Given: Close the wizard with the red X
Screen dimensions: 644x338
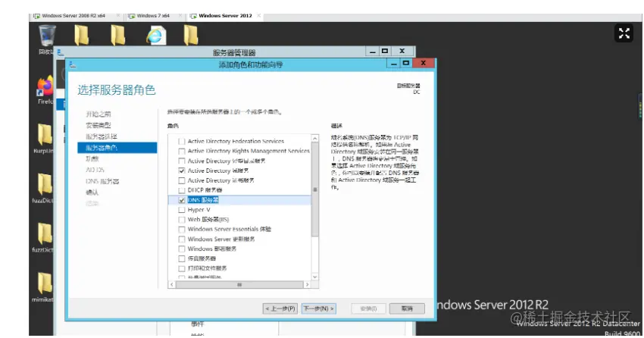Looking at the screenshot, I should pos(423,63).
